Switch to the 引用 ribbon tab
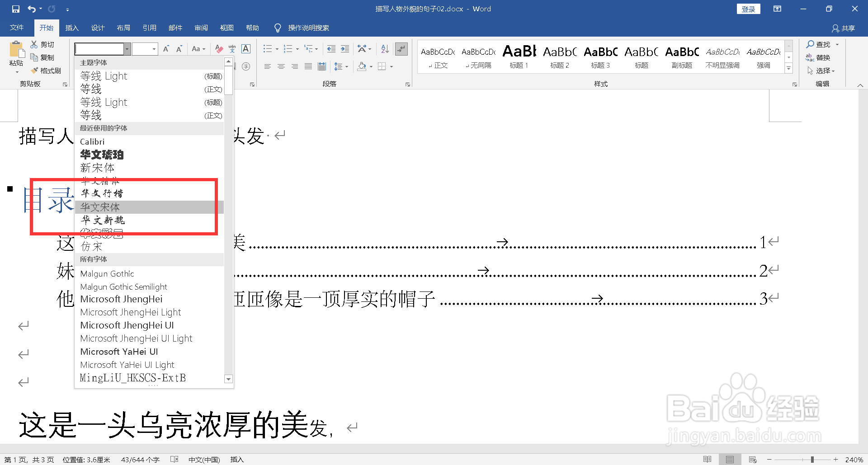868x465 pixels. 149,28
